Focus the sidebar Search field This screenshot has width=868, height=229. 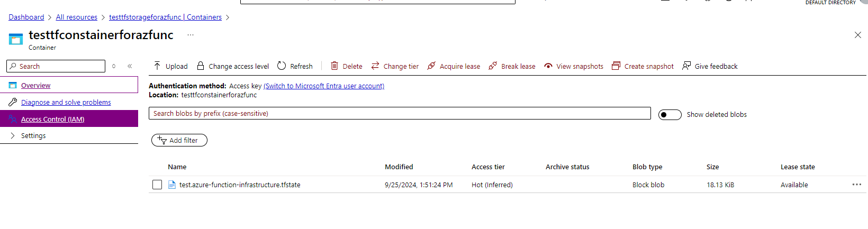pos(56,66)
